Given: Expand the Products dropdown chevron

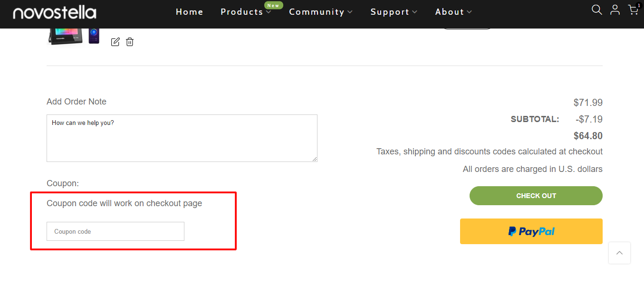Looking at the screenshot, I should (x=269, y=12).
